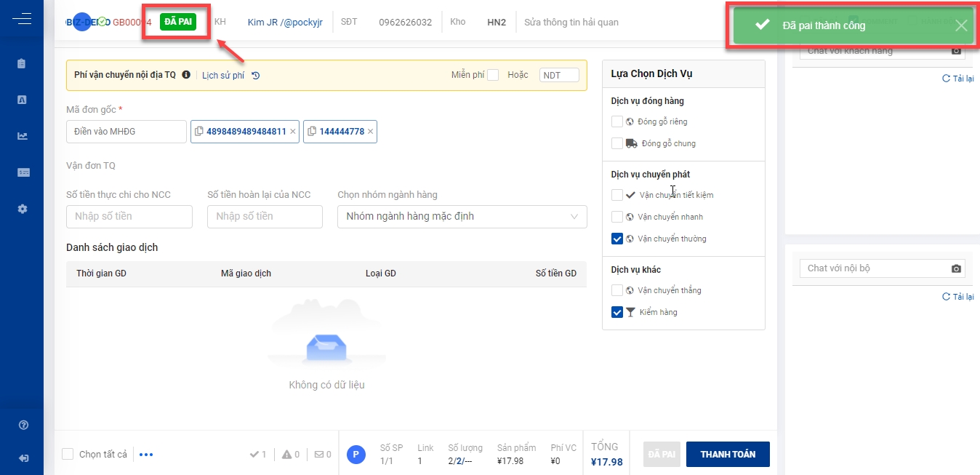980x475 pixels.
Task: Click camera icon in customer chat
Action: tap(957, 51)
